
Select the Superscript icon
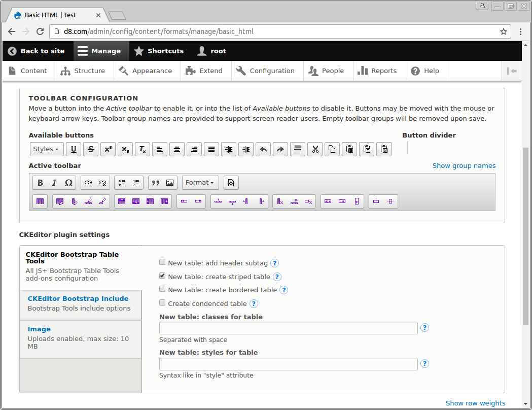click(108, 149)
